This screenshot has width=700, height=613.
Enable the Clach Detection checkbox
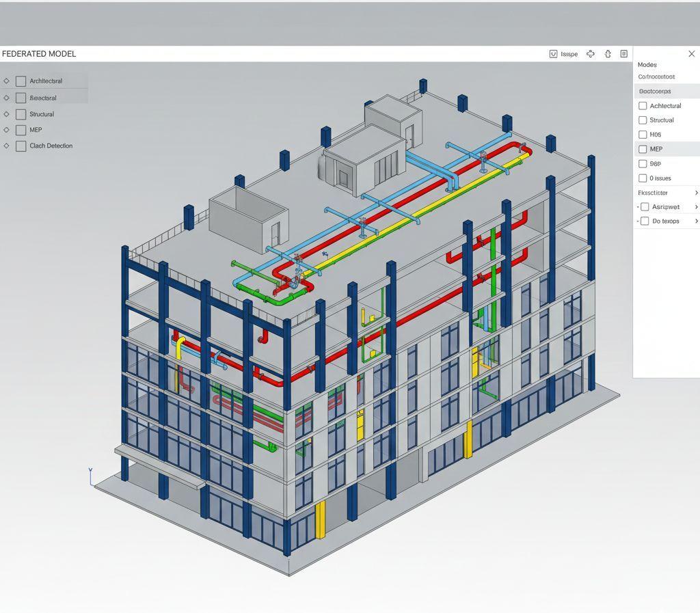[x=21, y=146]
